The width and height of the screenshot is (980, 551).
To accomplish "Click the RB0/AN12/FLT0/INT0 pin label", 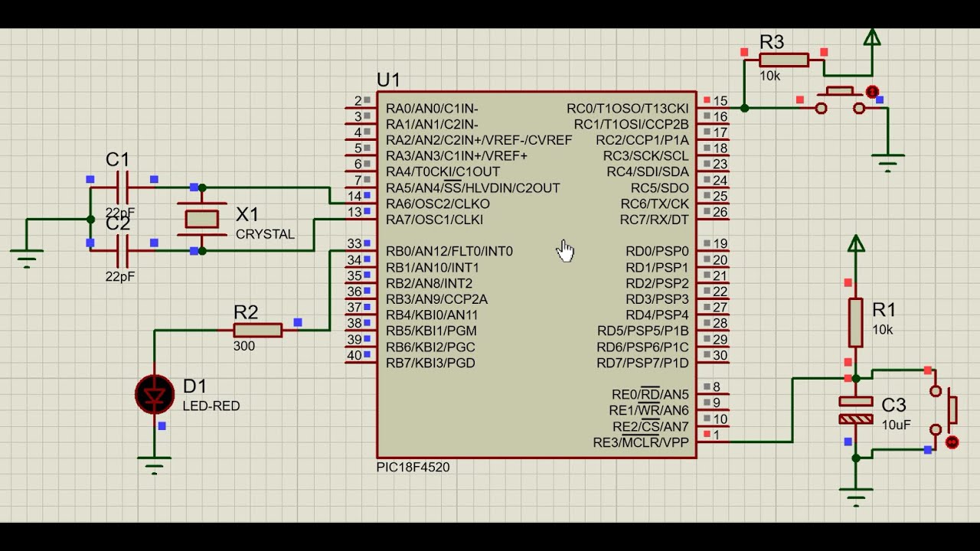I will coord(449,251).
